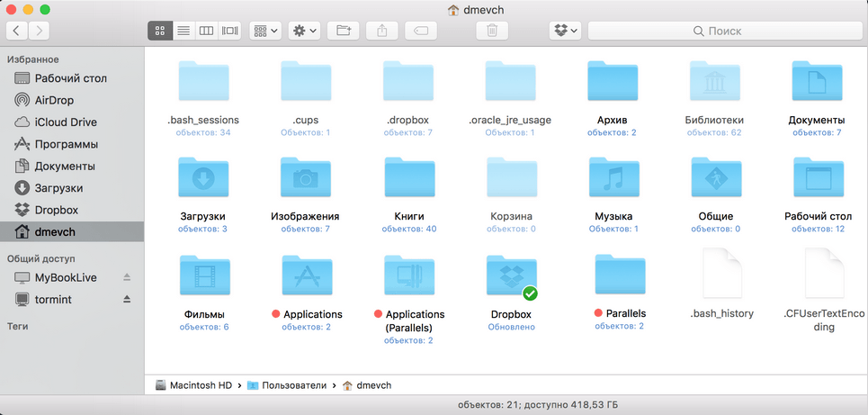The height and width of the screenshot is (415, 868).
Task: Enable Cover Flow view
Action: click(230, 31)
